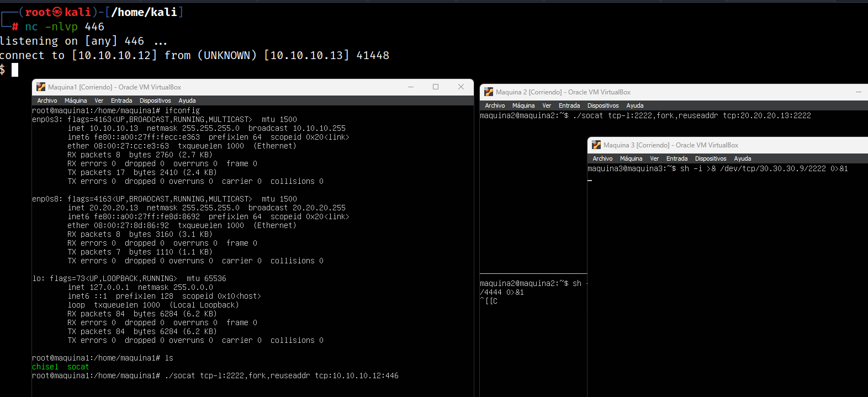
Task: Open Archivo menu in Maquina 2 window
Action: (495, 105)
